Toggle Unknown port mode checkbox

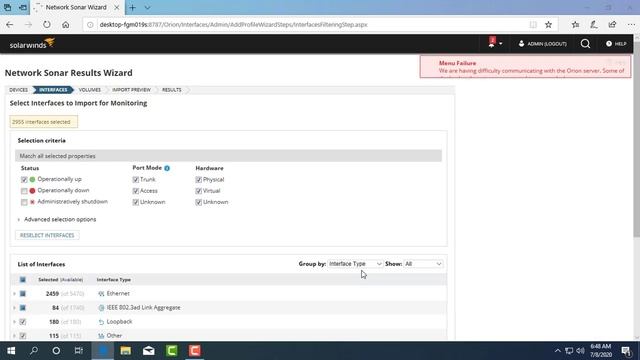(x=136, y=202)
